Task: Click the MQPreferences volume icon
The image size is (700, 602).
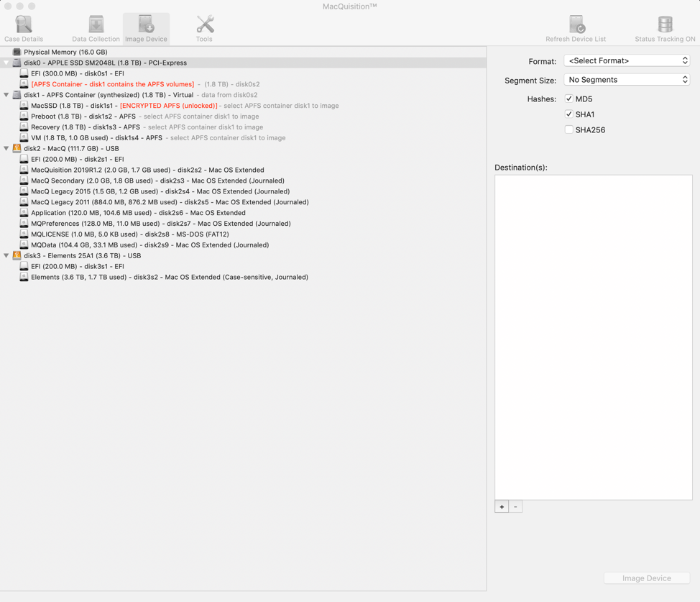Action: click(24, 224)
